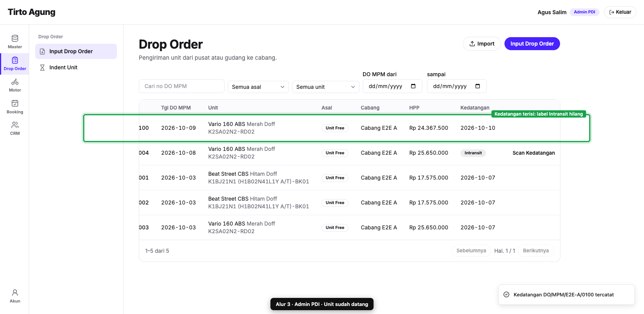The image size is (644, 314).
Task: Click the Import button
Action: 482,44
